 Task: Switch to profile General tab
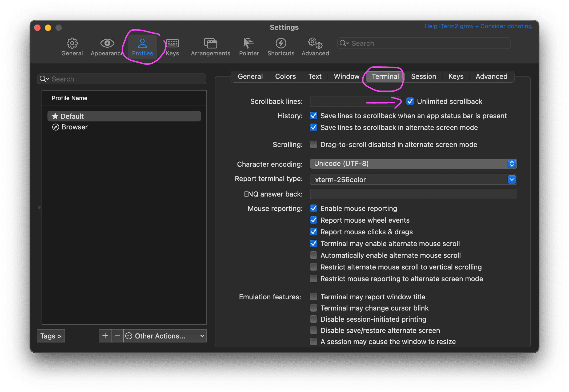[250, 76]
